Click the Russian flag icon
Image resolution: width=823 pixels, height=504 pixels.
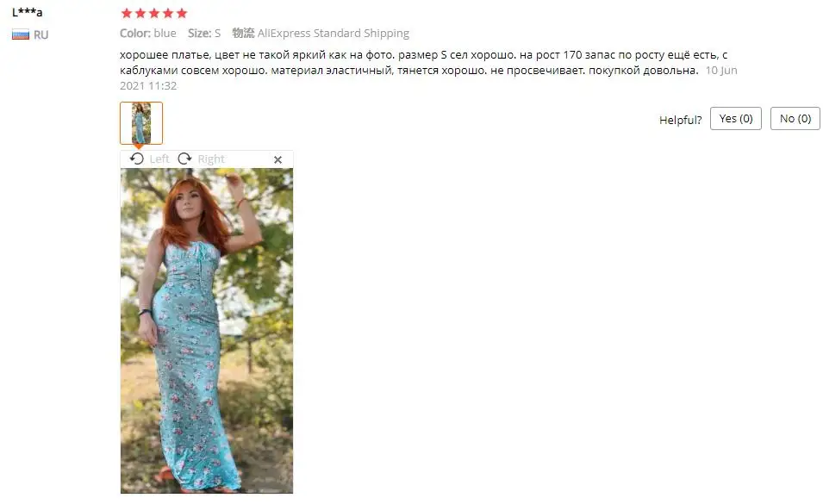point(21,34)
